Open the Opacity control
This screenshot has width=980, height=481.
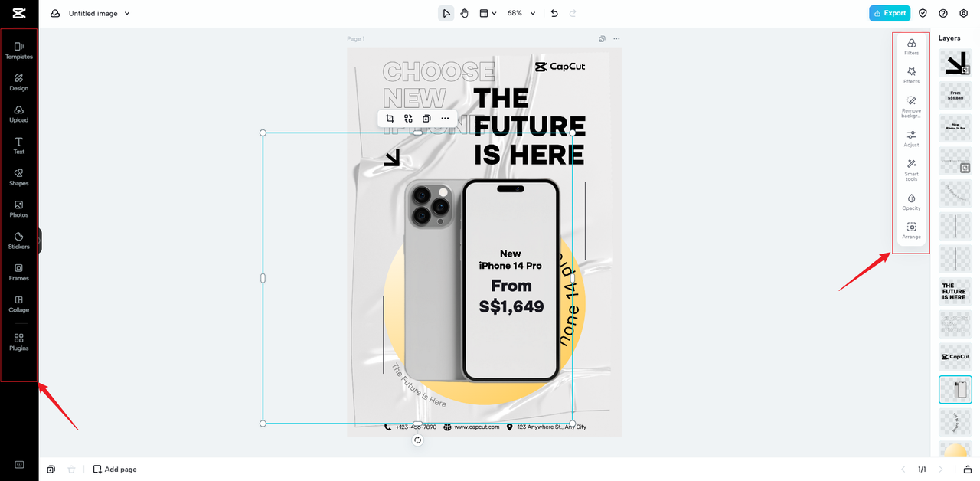tap(911, 202)
